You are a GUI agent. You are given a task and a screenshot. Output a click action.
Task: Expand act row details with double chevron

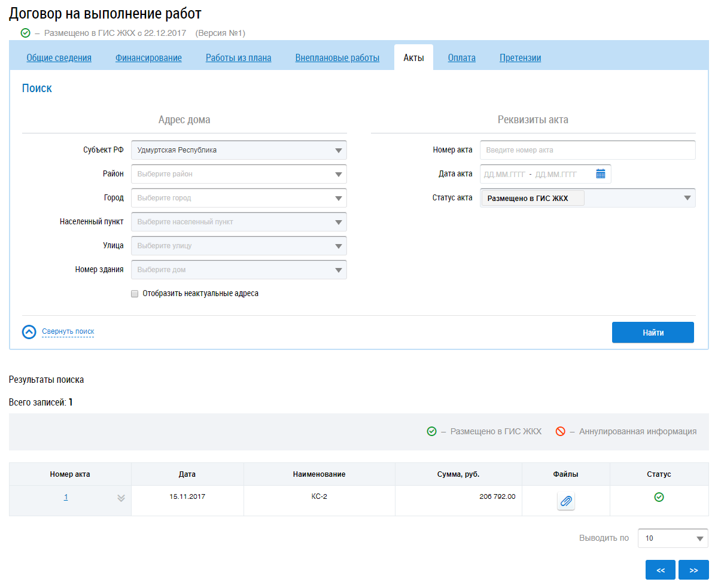click(x=121, y=498)
